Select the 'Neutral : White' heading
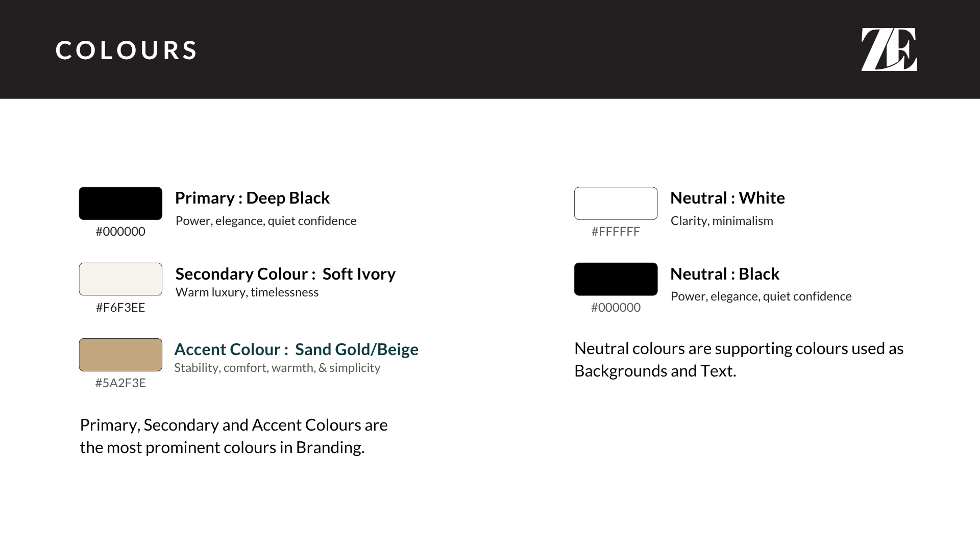The height and width of the screenshot is (551, 980). [x=727, y=198]
